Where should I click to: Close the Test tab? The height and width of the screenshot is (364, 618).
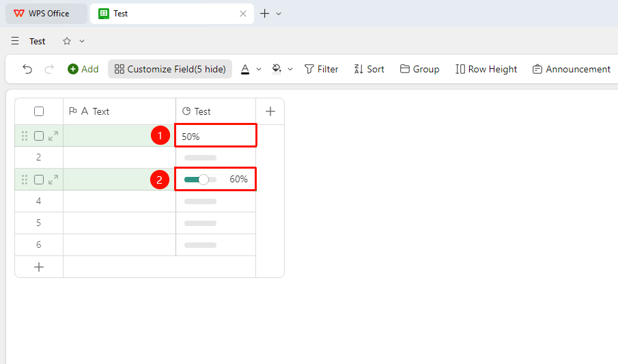(243, 14)
